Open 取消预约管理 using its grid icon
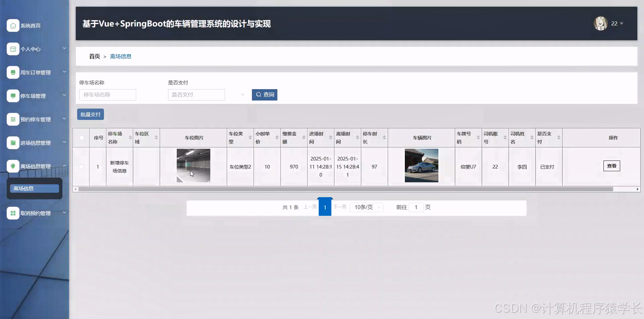This screenshot has width=644, height=319. pos(13,213)
